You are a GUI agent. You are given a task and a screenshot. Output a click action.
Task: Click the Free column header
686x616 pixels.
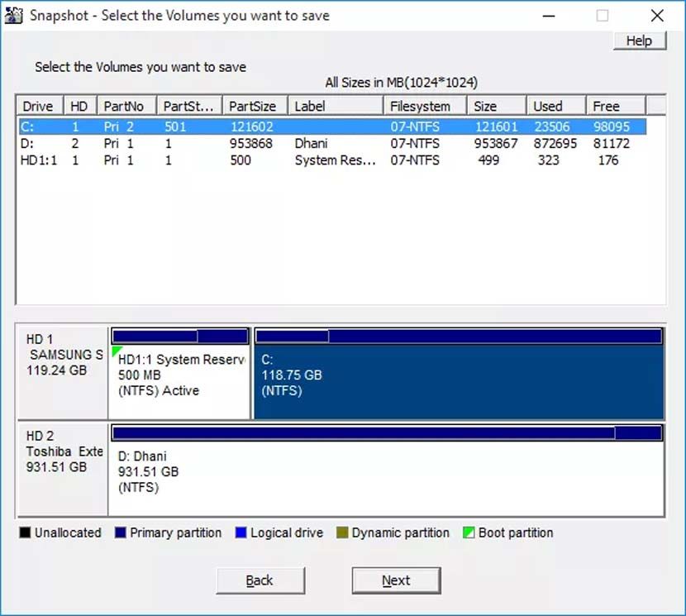[616, 106]
